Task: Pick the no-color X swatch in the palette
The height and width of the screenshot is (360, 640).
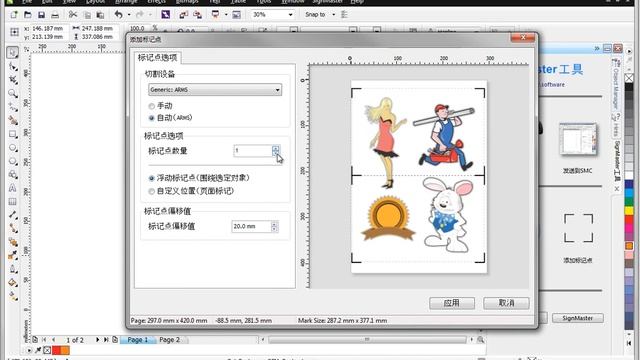Action: tap(629, 78)
